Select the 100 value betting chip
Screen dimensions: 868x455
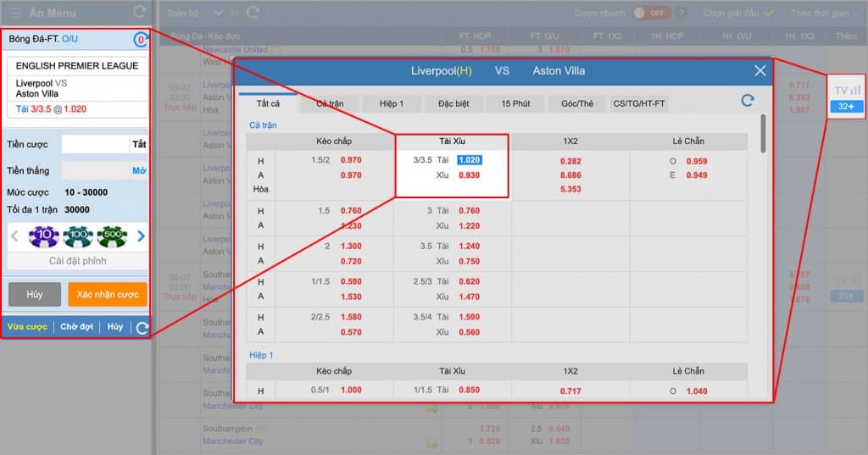point(77,236)
